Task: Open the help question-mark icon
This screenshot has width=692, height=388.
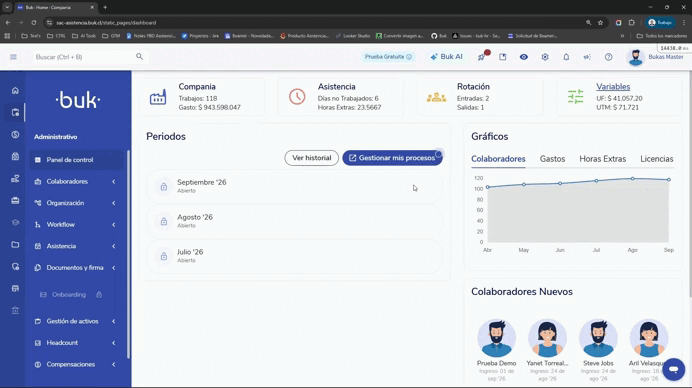Action: (x=609, y=57)
